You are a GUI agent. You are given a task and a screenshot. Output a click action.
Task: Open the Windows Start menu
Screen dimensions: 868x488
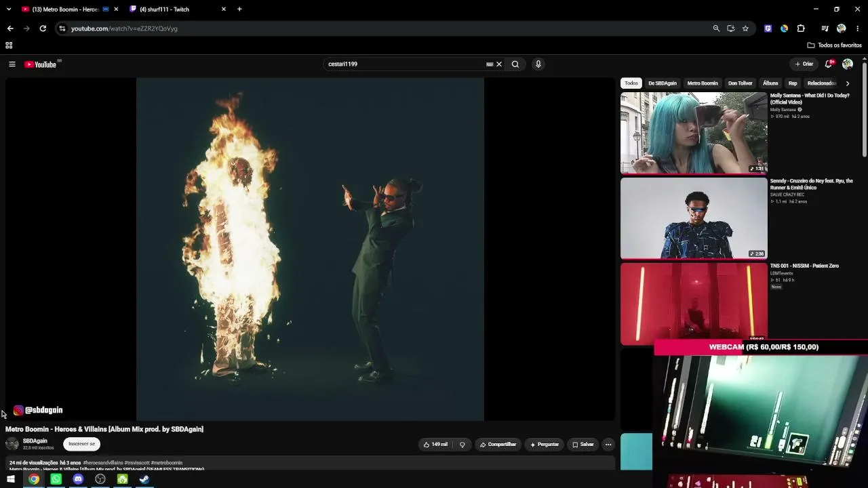pos(11,479)
